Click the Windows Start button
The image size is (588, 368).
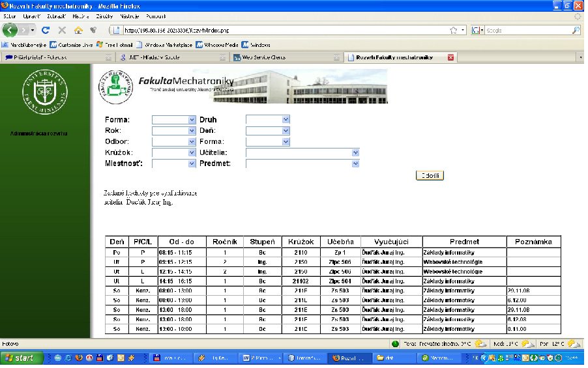21,358
